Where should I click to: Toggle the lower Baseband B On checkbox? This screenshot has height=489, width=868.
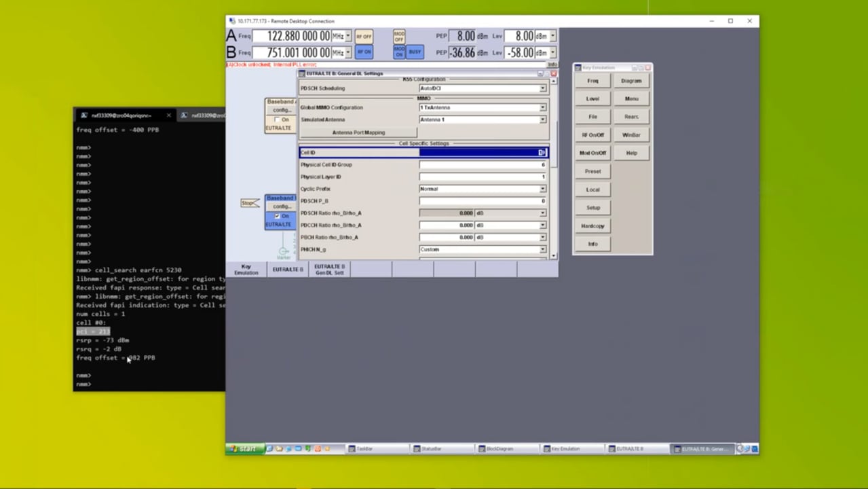click(277, 216)
